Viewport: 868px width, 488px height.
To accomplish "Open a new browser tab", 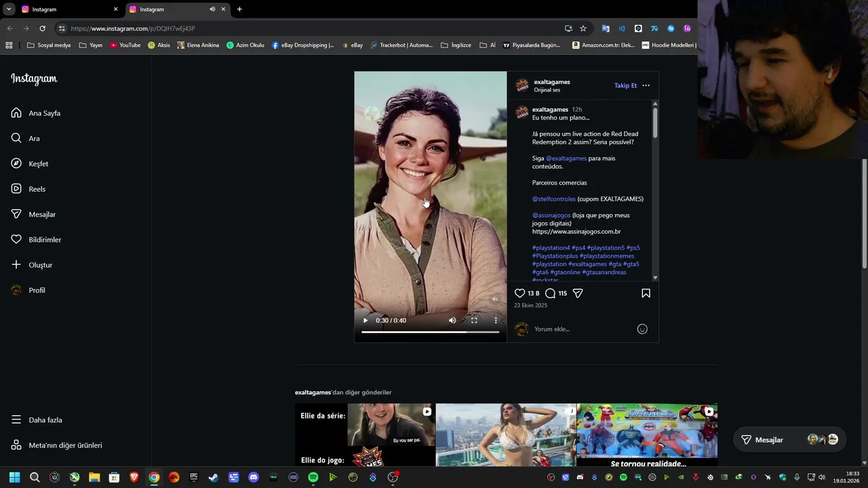I will pyautogui.click(x=239, y=9).
